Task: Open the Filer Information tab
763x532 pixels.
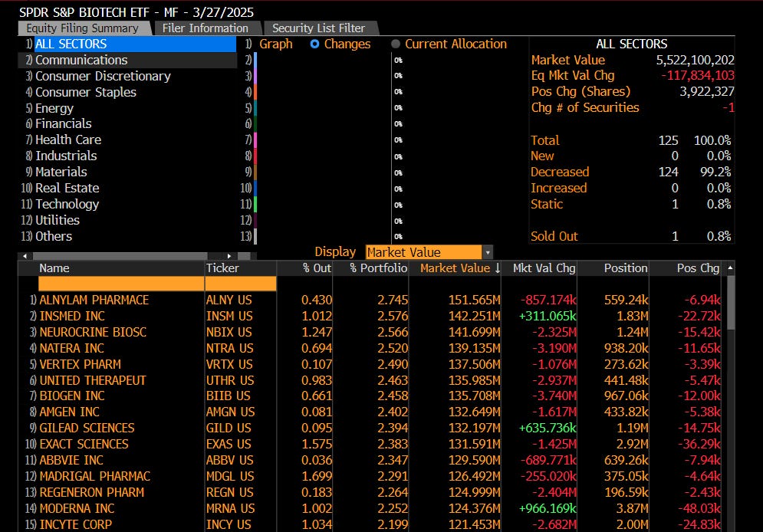Action: point(206,28)
